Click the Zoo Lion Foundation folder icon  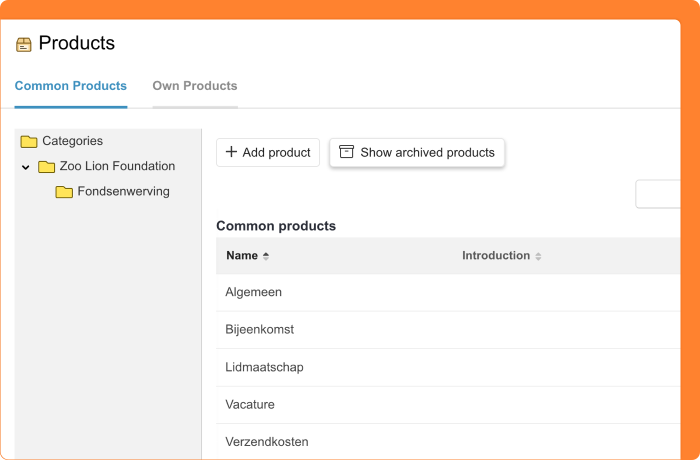click(x=46, y=167)
